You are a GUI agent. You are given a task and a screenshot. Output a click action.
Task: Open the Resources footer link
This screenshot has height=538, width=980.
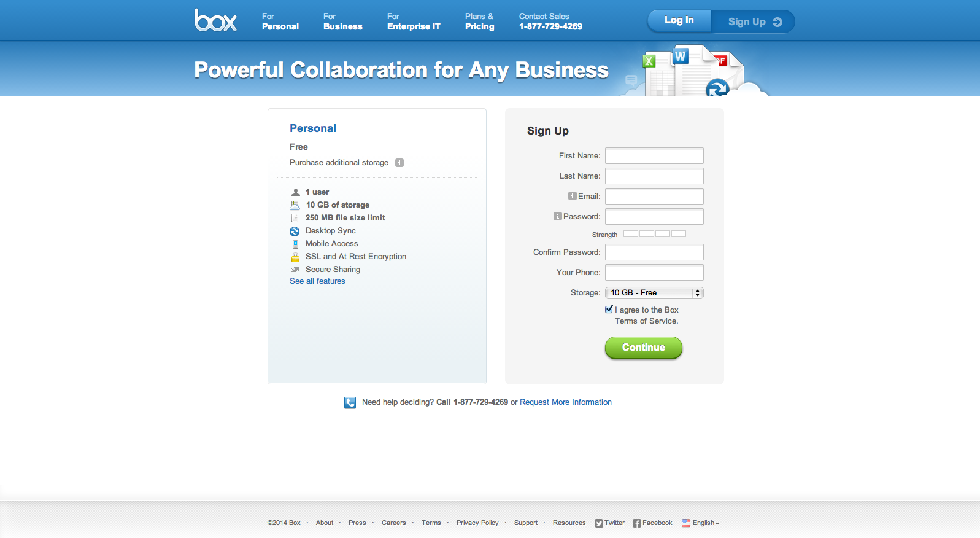(x=569, y=523)
